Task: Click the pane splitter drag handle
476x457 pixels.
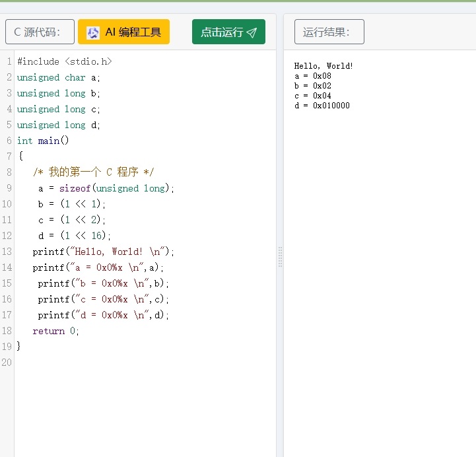Action: click(x=280, y=257)
